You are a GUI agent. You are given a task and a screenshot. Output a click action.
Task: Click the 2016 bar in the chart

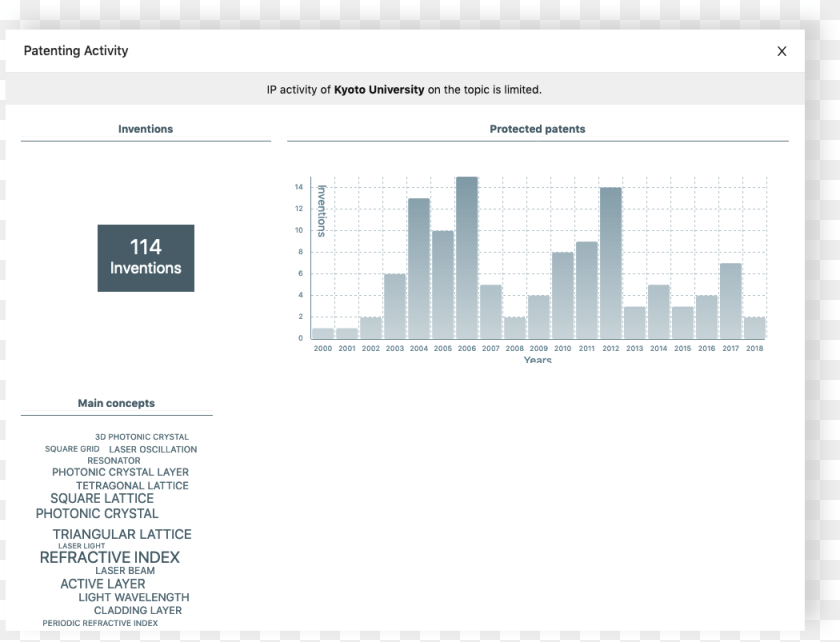point(707,317)
